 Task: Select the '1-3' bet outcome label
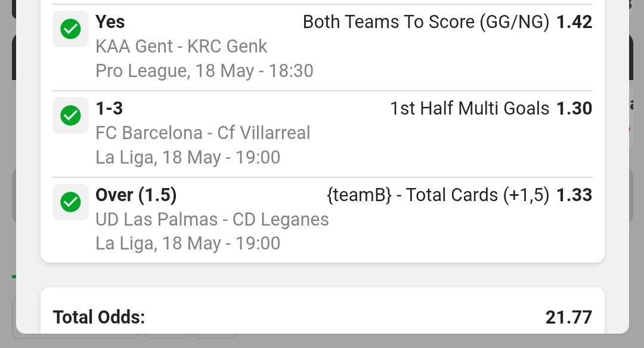[x=109, y=108]
